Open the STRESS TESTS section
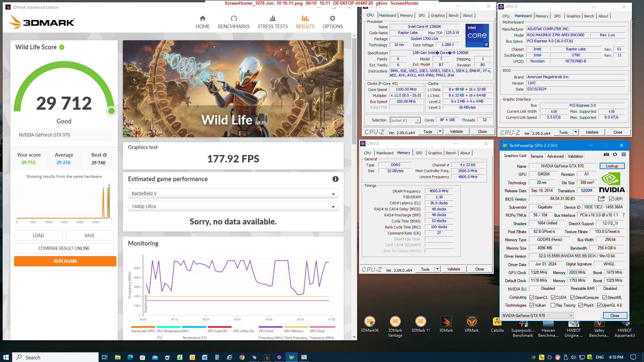 tap(273, 22)
